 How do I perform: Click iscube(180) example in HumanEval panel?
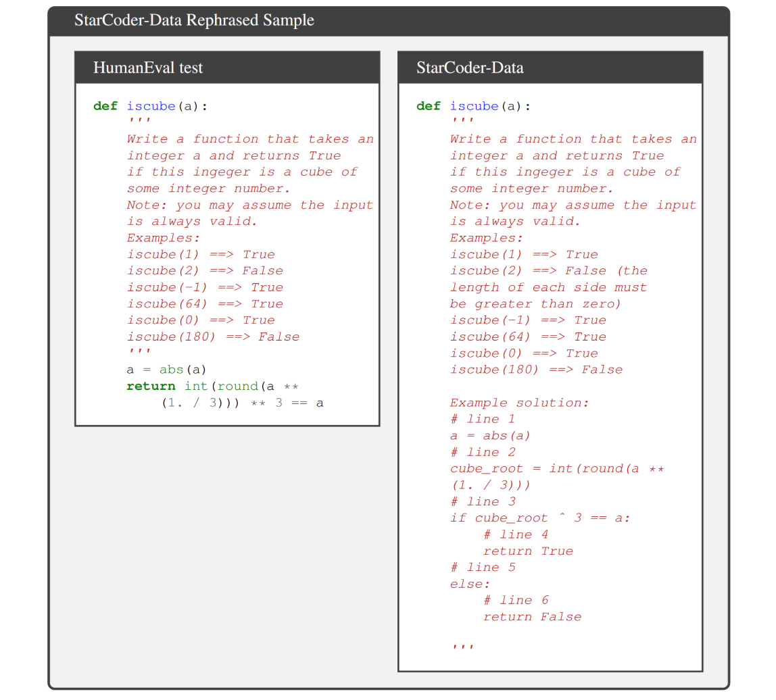tap(213, 336)
